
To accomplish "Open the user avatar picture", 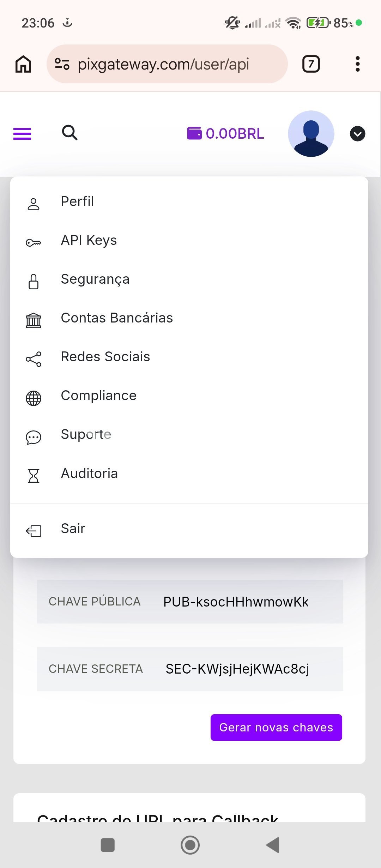I will [x=311, y=134].
